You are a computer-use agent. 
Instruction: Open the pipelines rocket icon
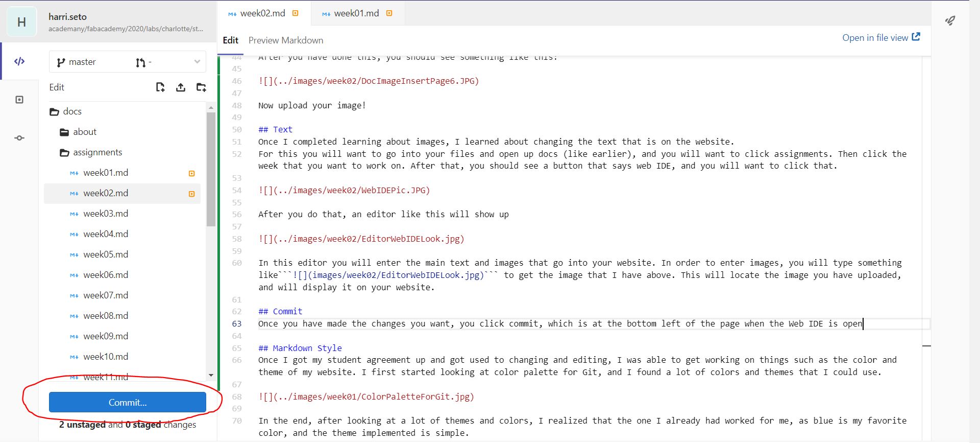pos(950,20)
